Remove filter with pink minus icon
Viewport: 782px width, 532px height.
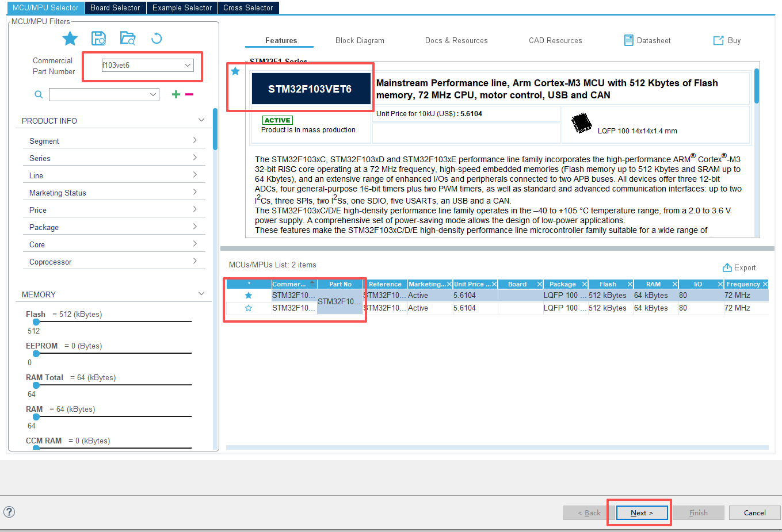tap(189, 94)
